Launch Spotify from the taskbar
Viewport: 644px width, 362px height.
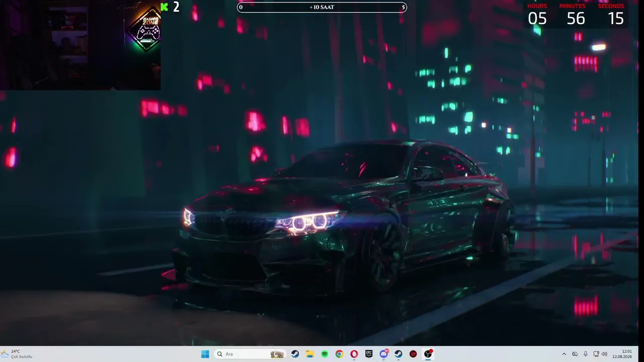(325, 354)
